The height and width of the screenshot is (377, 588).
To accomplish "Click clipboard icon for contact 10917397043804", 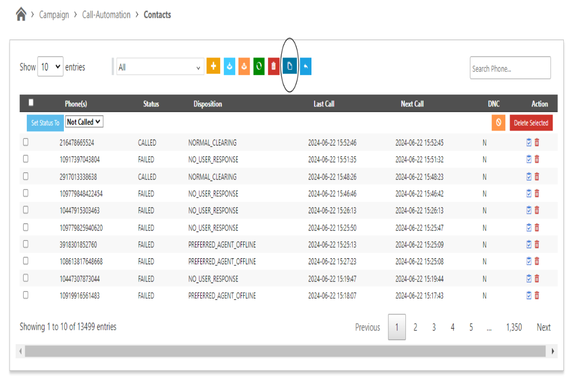I will coord(529,160).
